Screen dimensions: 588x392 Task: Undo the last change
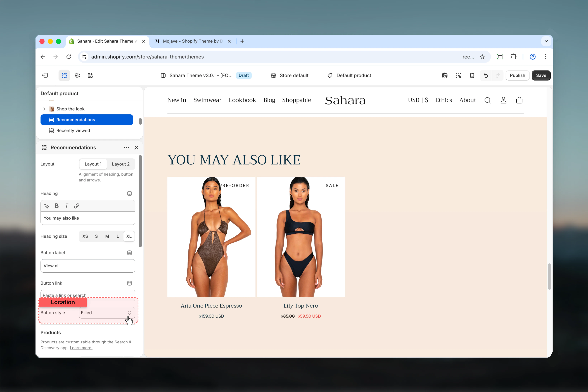(486, 75)
